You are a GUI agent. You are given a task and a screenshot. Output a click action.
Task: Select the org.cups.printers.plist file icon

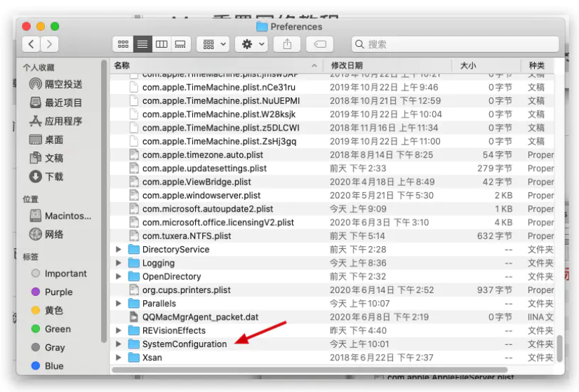[133, 290]
